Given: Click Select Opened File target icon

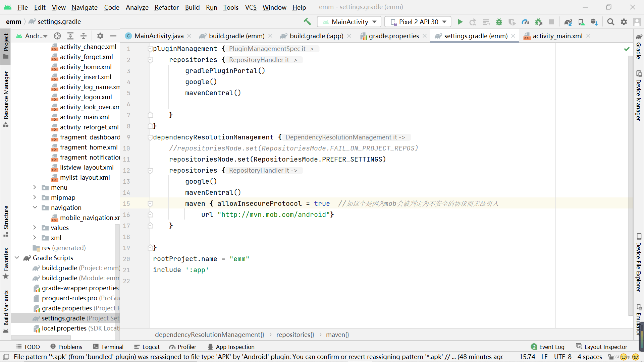Looking at the screenshot, I should click(57, 36).
